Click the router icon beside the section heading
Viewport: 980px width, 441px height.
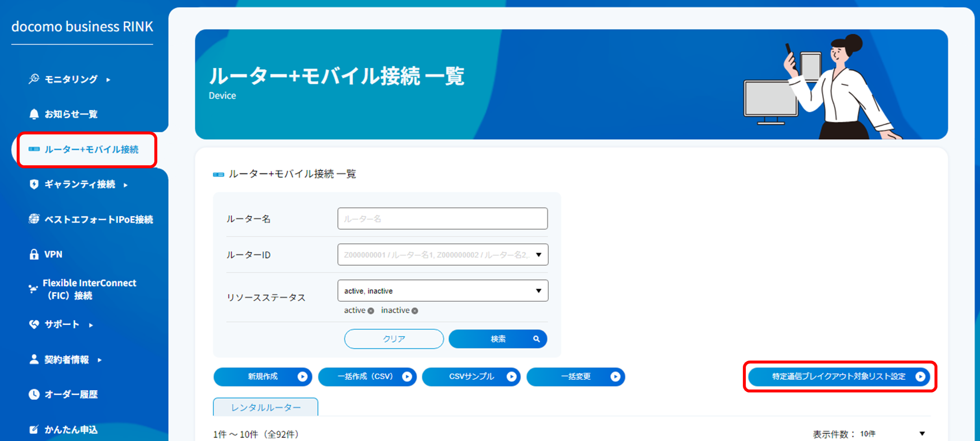tap(219, 175)
